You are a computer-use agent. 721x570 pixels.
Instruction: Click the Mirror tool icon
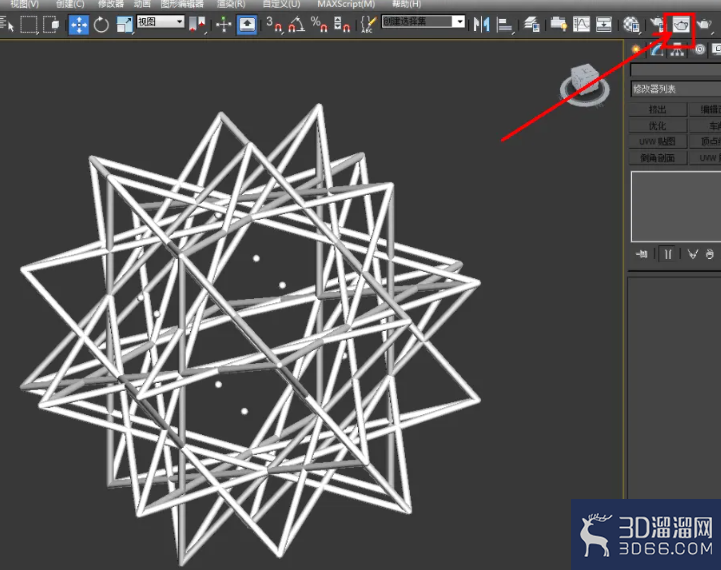coord(481,24)
